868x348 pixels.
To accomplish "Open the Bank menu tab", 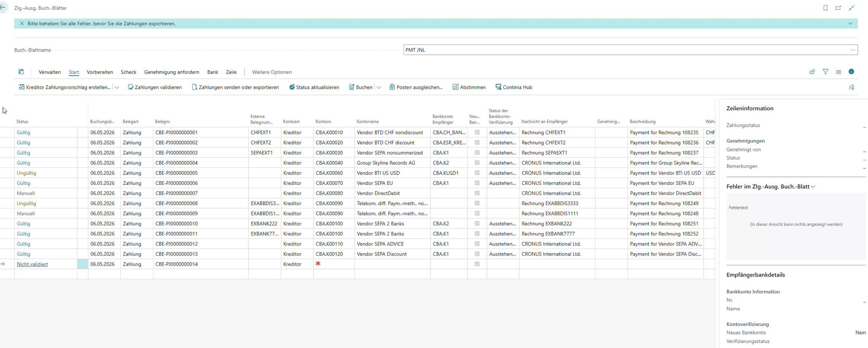I will point(213,72).
